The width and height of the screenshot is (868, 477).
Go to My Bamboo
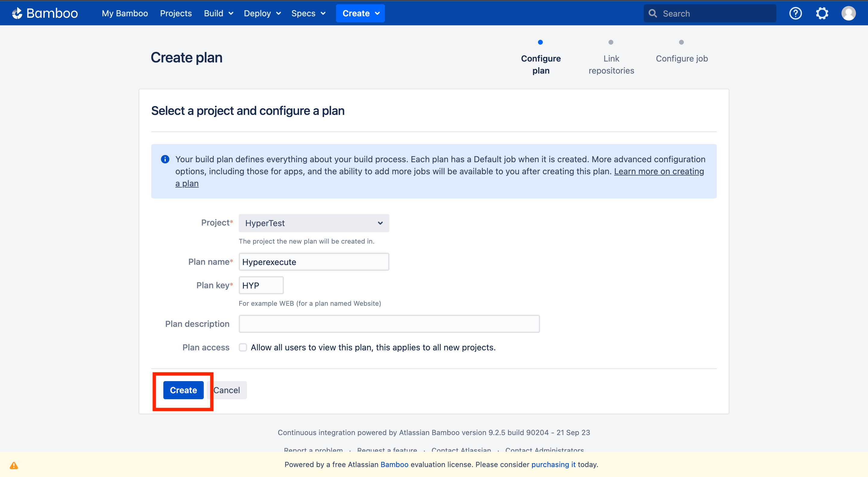(125, 14)
